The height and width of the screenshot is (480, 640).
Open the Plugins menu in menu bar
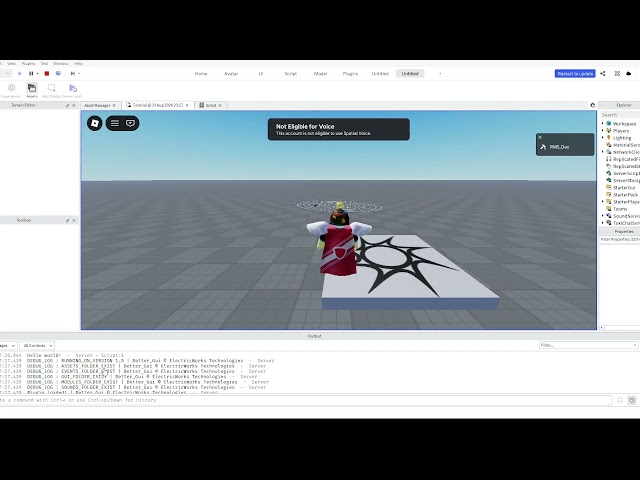coord(28,64)
